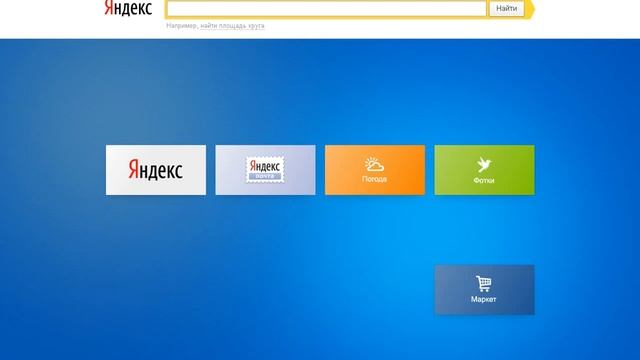The image size is (640, 360).
Task: Open the Маркет shopping cart tile
Action: coord(484,290)
